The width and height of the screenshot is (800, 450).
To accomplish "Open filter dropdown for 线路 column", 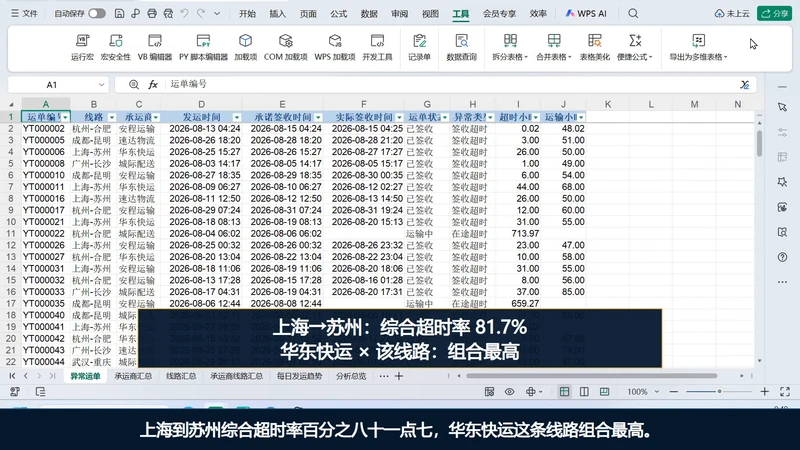I will [112, 117].
